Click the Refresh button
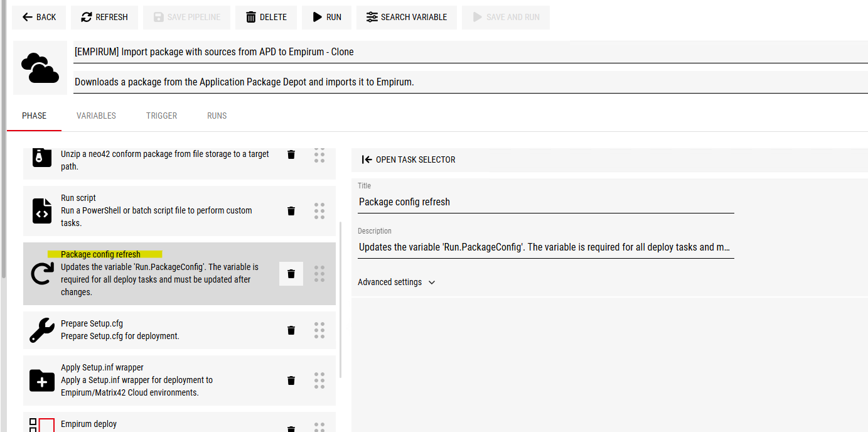The height and width of the screenshot is (432, 868). tap(104, 17)
